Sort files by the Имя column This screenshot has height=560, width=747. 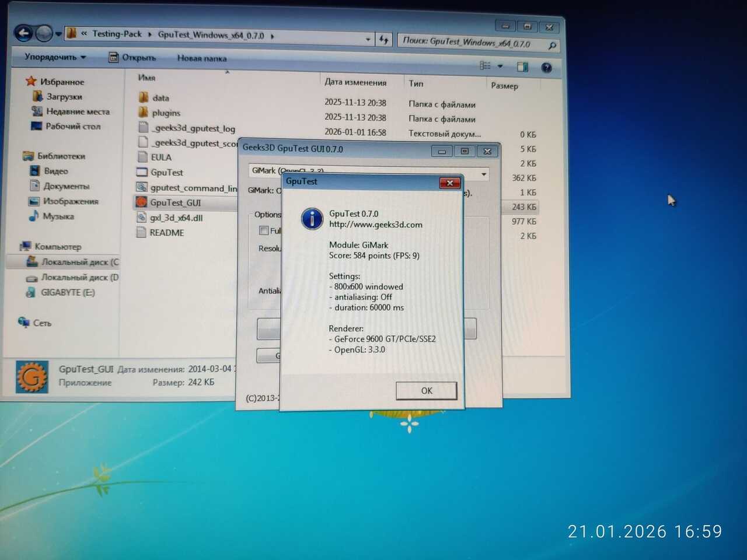(146, 78)
